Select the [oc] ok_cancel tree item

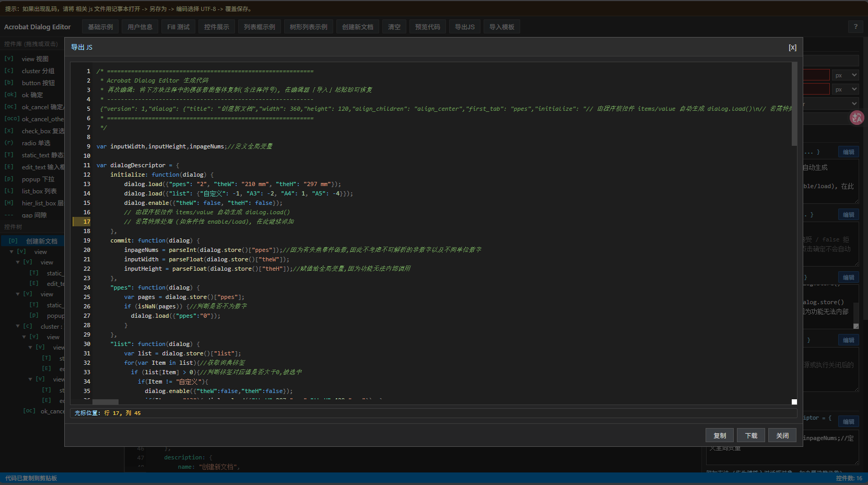tap(43, 411)
